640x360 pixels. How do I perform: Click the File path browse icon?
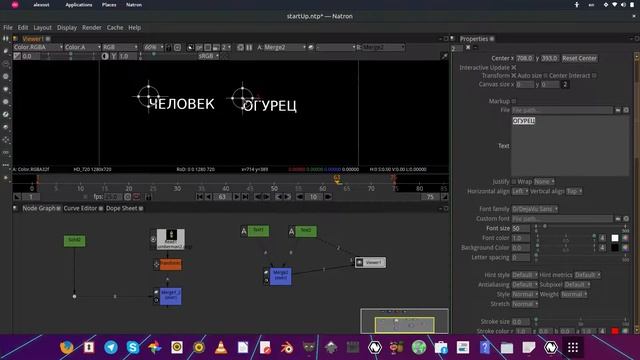point(618,110)
